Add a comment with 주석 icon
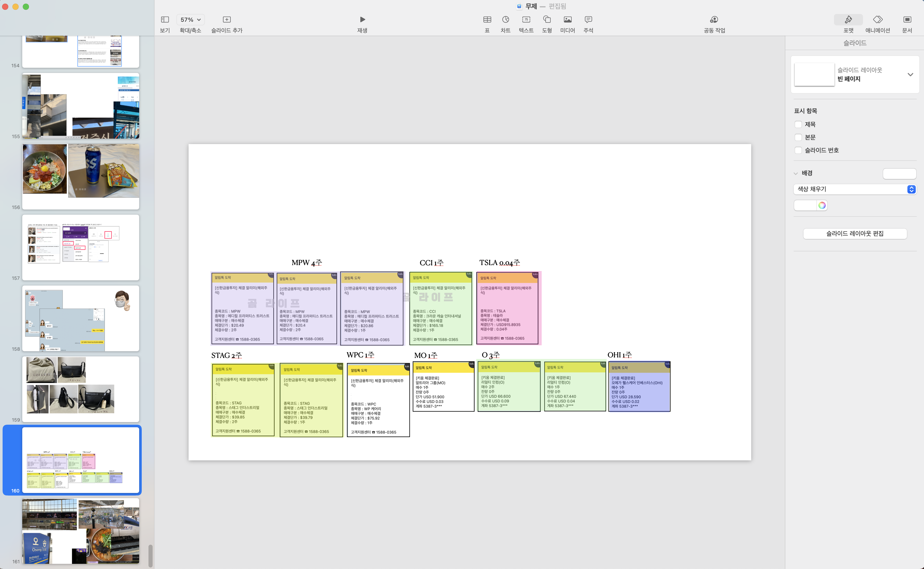Viewport: 924px width, 569px height. point(588,20)
